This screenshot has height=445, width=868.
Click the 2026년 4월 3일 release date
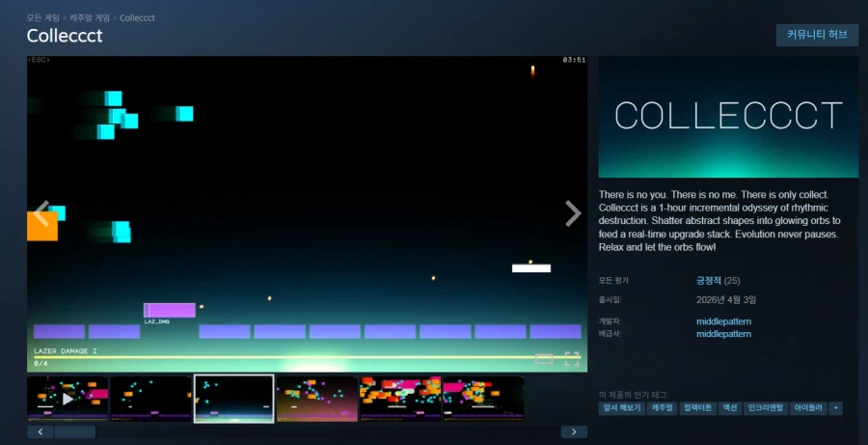tap(726, 300)
